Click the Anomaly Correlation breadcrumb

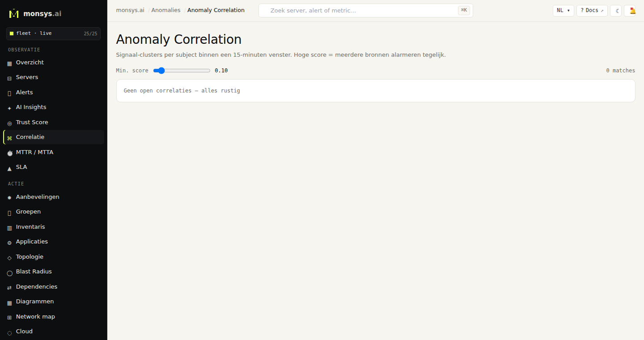tap(216, 10)
